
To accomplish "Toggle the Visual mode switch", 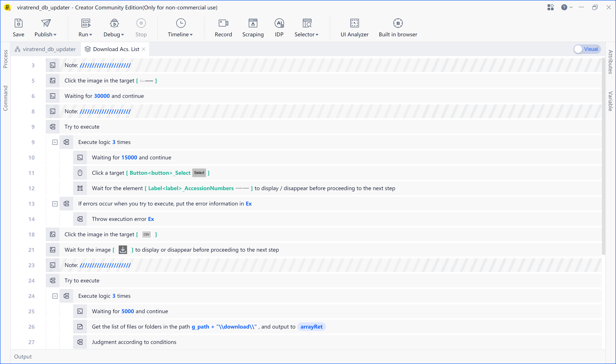I will point(586,49).
